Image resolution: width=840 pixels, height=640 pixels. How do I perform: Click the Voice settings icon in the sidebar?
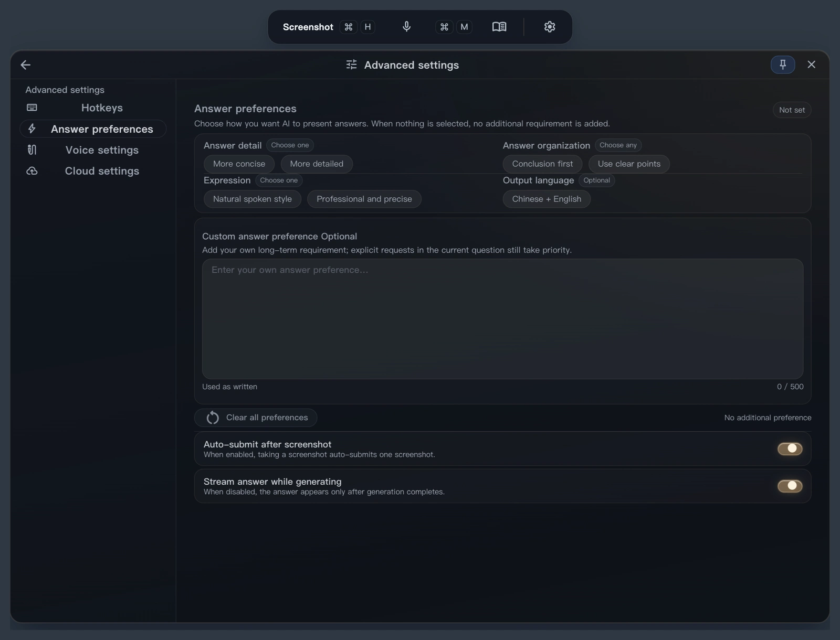[x=32, y=150]
